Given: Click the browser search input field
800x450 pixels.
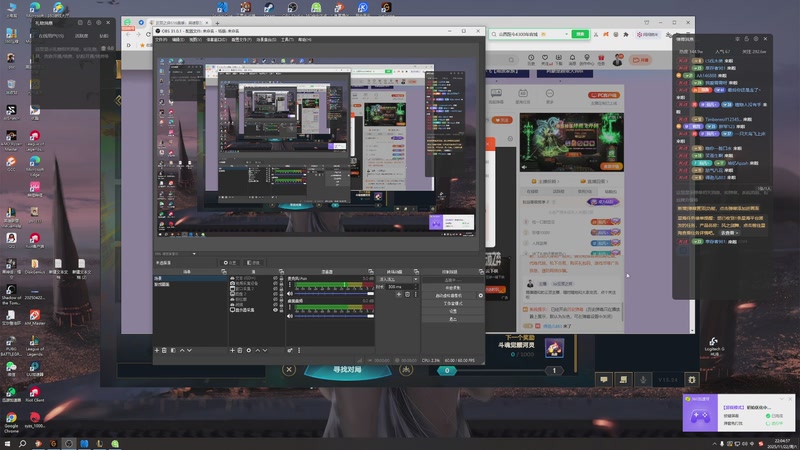Looking at the screenshot, I should coord(526,34).
